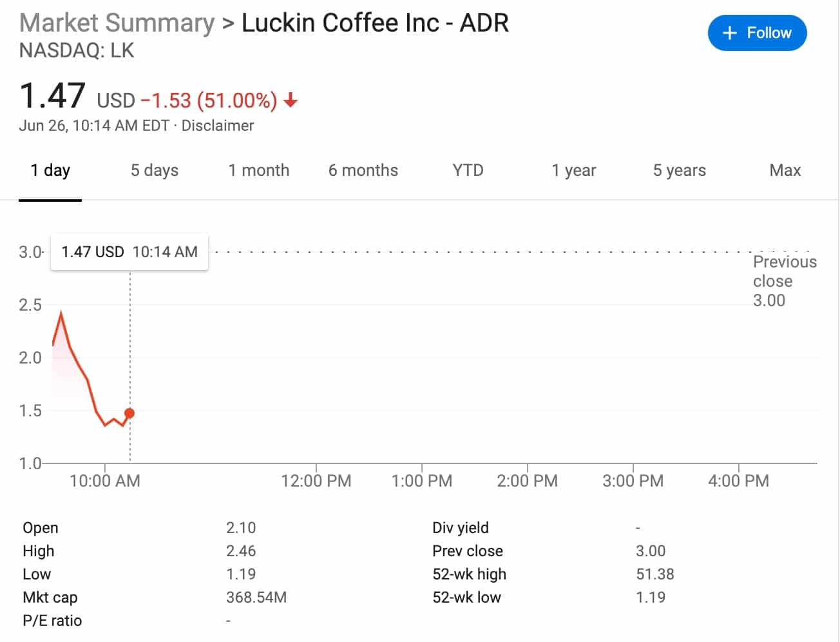
Task: Switch to the 5 days view
Action: [154, 170]
